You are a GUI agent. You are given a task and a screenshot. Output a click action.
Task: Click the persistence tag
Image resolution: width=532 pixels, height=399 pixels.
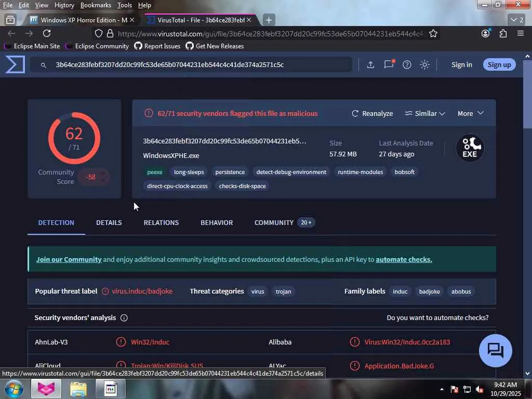tap(230, 172)
